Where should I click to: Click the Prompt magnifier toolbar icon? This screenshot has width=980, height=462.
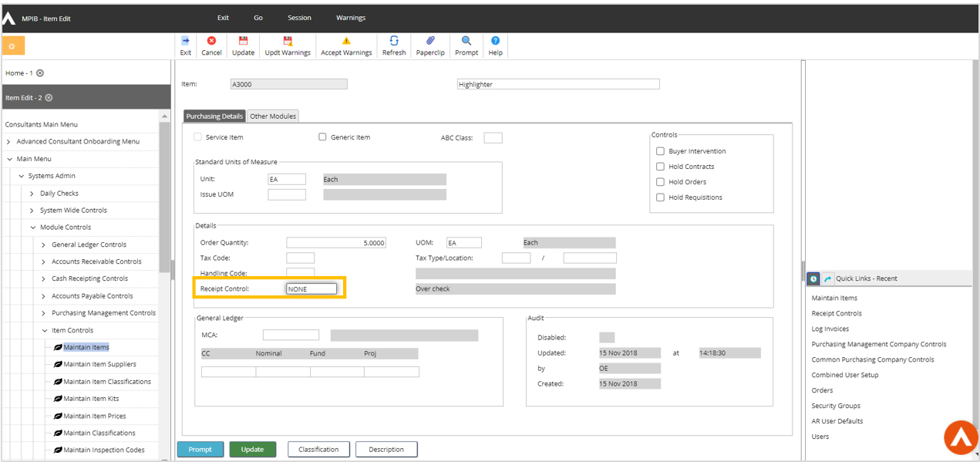coord(466,41)
